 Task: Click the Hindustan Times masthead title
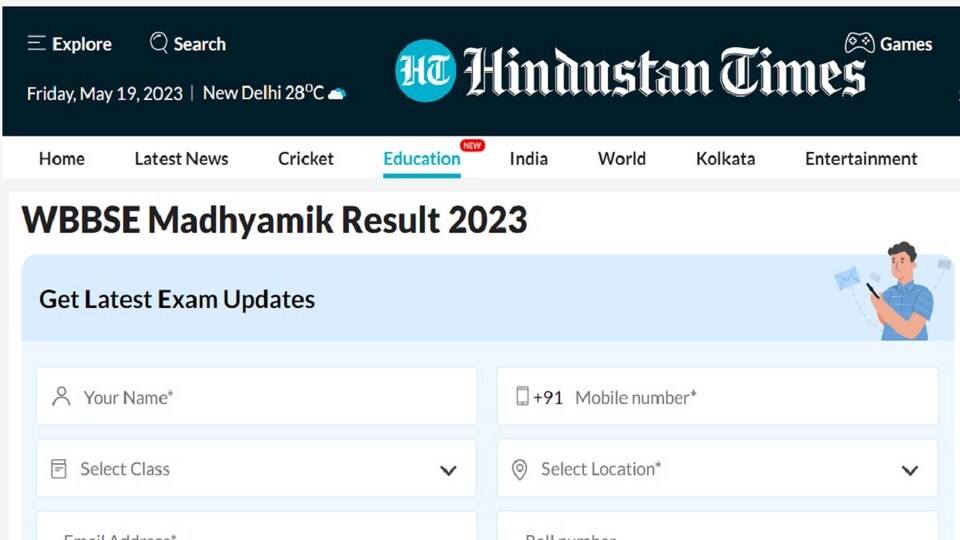(664, 72)
